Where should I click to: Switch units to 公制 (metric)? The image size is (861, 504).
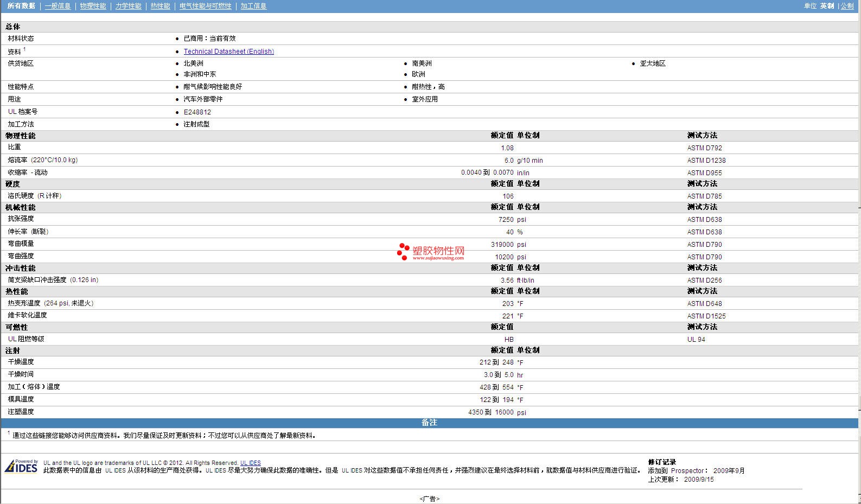click(847, 6)
